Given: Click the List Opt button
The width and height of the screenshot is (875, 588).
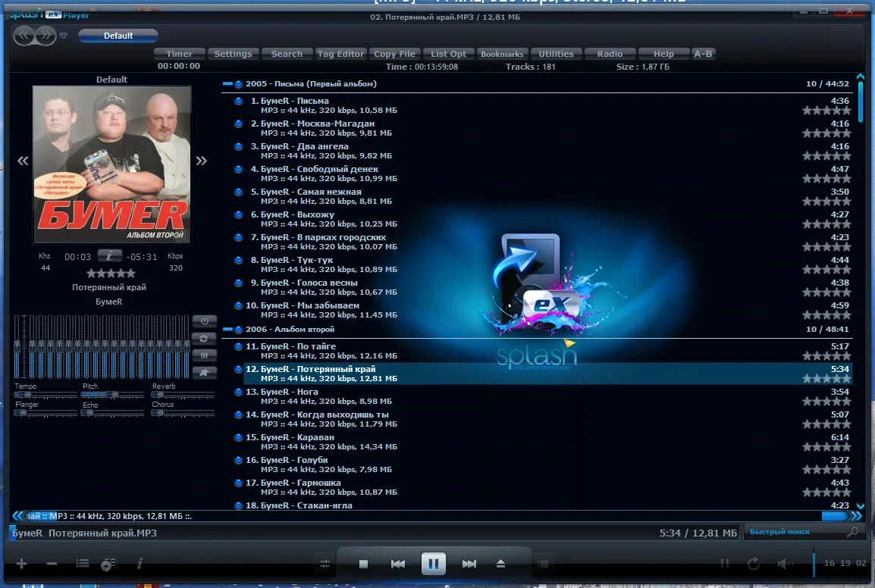Looking at the screenshot, I should click(x=448, y=54).
